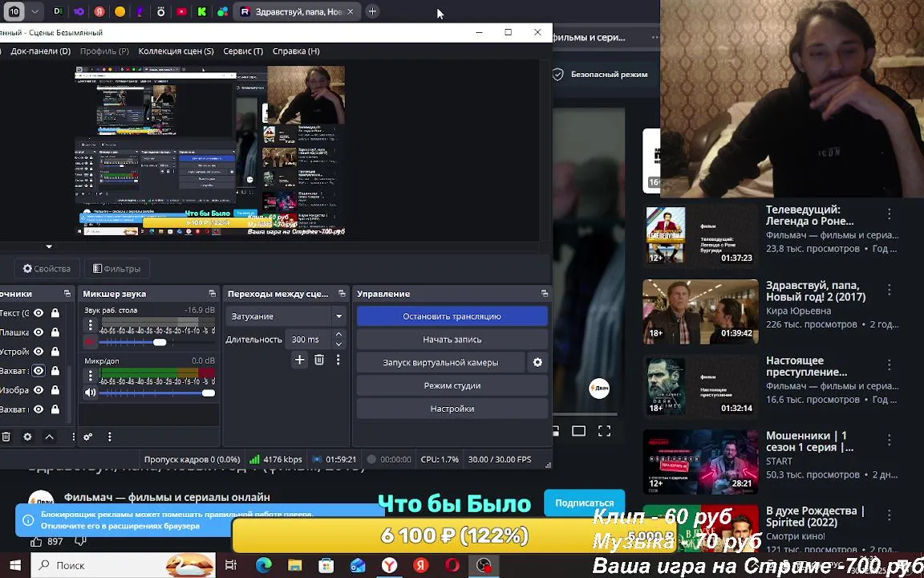This screenshot has height=578, width=924.
Task: Enable Режим студии
Action: pyautogui.click(x=452, y=385)
